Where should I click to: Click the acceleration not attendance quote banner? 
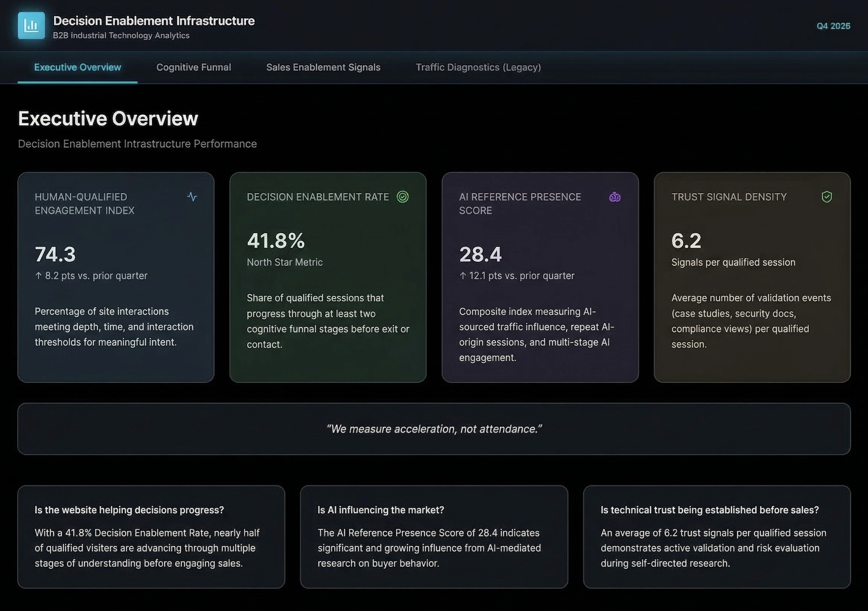(434, 429)
